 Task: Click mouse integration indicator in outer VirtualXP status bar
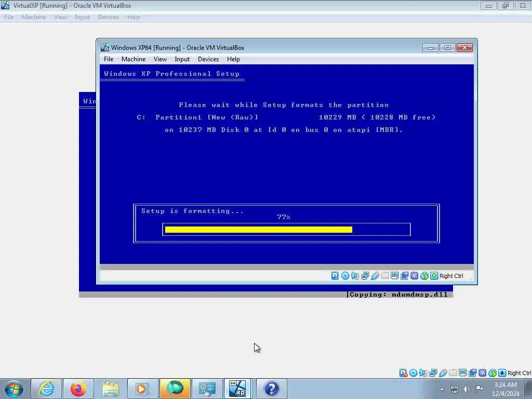[493, 373]
